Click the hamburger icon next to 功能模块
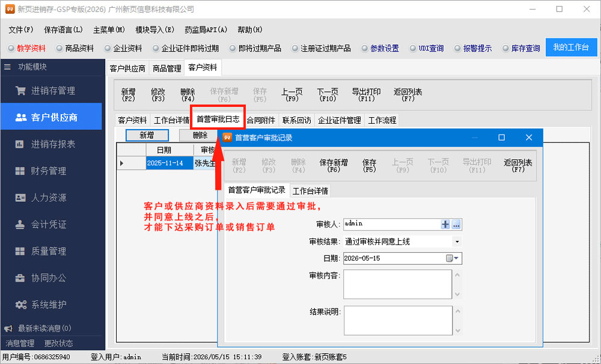 (x=7, y=67)
